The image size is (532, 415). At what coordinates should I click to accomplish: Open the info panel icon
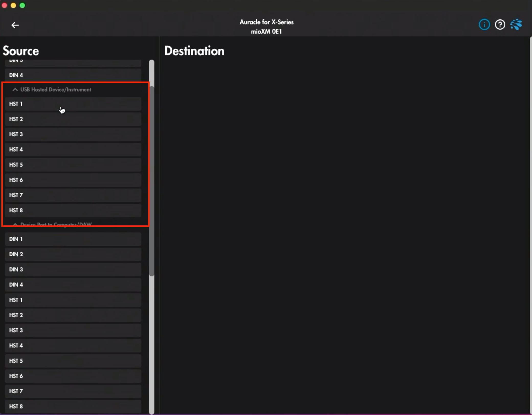[484, 24]
